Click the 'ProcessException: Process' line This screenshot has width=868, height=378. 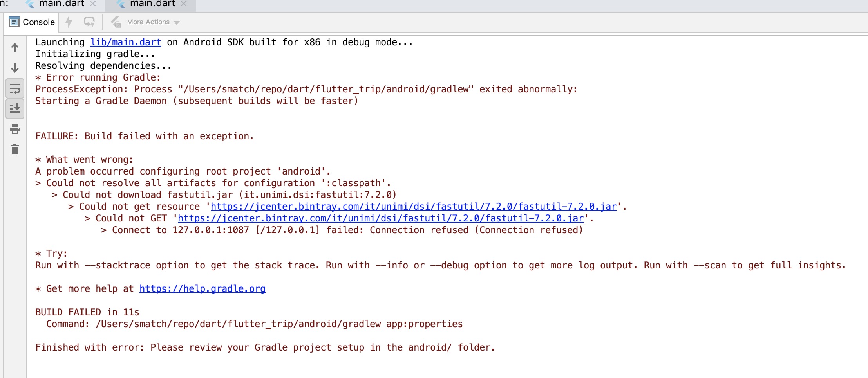(306, 89)
